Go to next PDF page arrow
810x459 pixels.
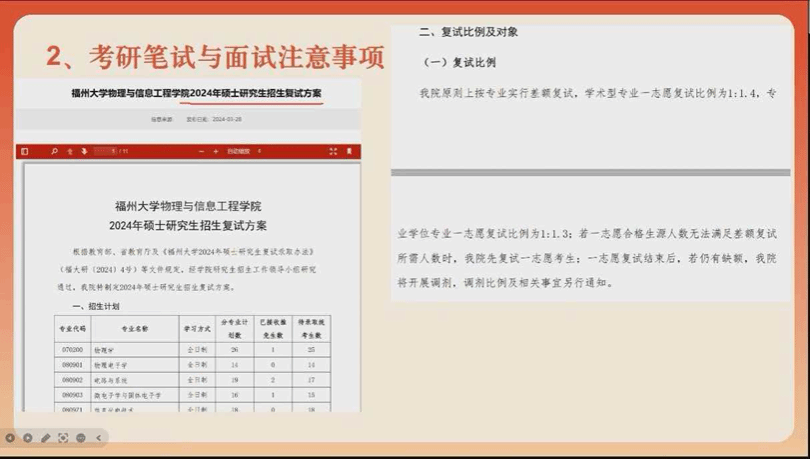click(84, 152)
